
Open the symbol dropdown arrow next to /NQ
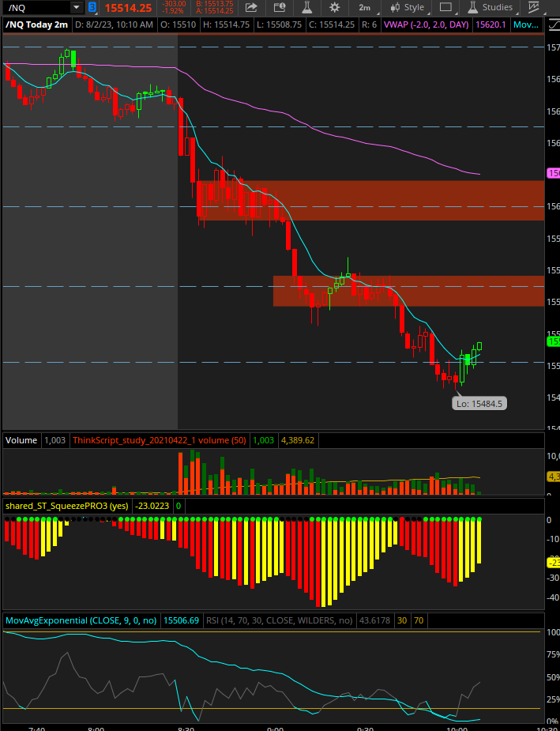tap(76, 7)
